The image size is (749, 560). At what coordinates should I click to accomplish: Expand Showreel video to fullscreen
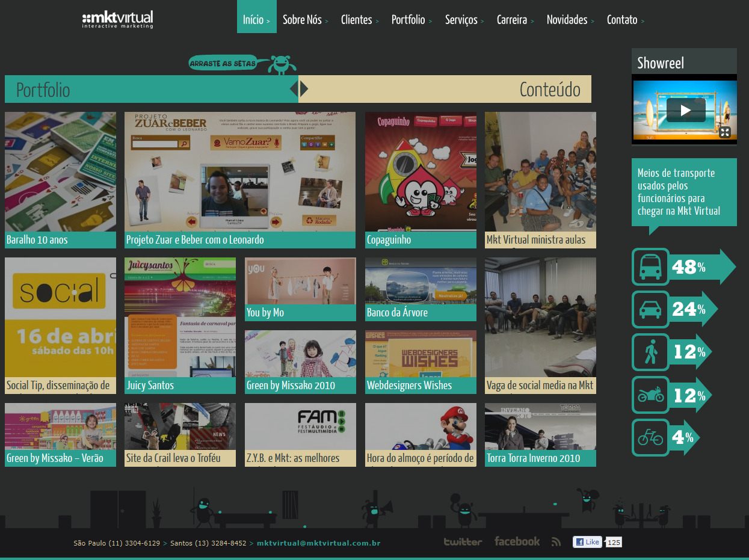click(x=725, y=132)
